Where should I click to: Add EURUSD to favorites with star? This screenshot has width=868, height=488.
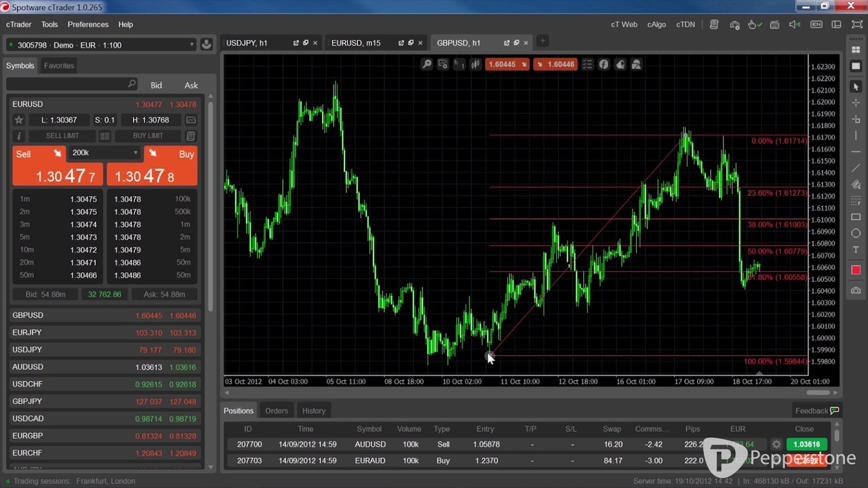coord(19,120)
